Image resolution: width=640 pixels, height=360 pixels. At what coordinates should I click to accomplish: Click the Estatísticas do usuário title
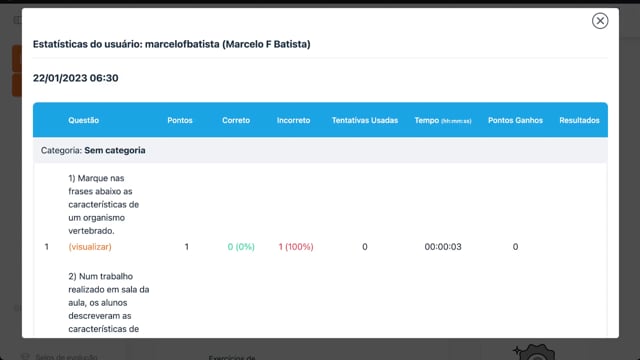coord(171,44)
